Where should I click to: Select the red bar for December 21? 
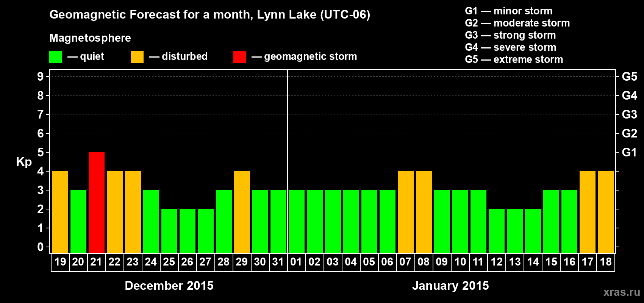click(97, 202)
